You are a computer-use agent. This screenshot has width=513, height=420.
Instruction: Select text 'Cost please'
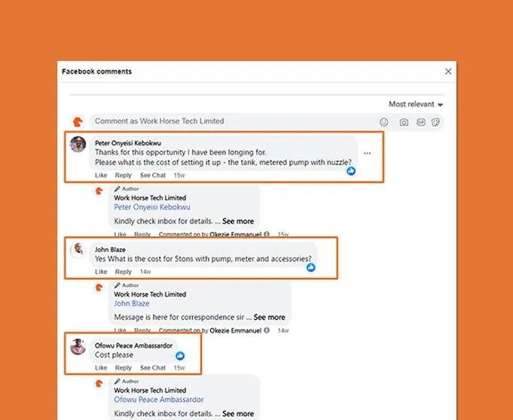(x=114, y=355)
